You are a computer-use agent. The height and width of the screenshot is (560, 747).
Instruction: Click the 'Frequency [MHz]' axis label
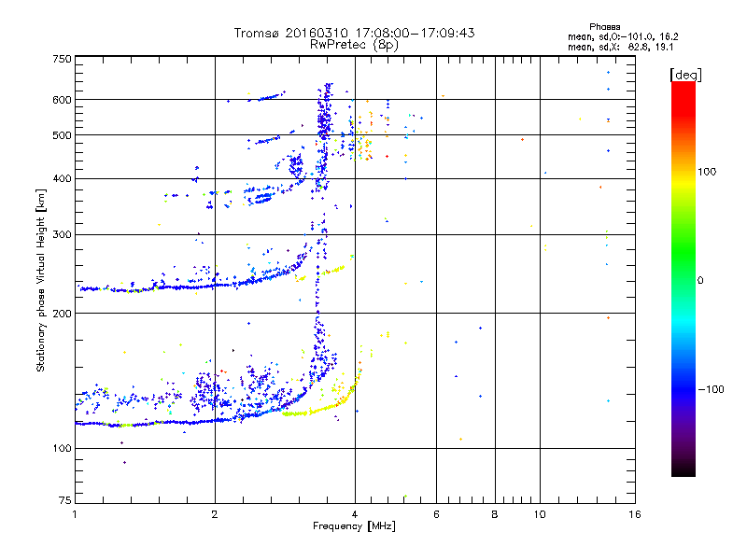tap(354, 526)
